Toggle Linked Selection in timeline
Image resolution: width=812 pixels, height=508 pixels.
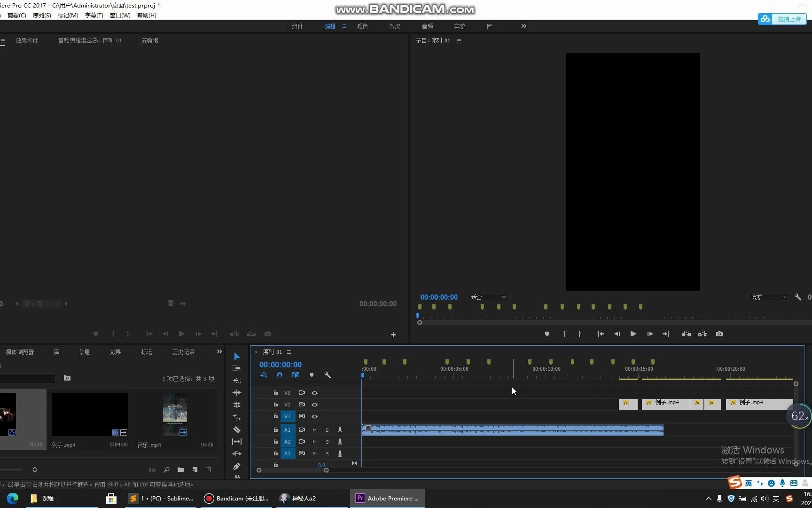tap(296, 375)
